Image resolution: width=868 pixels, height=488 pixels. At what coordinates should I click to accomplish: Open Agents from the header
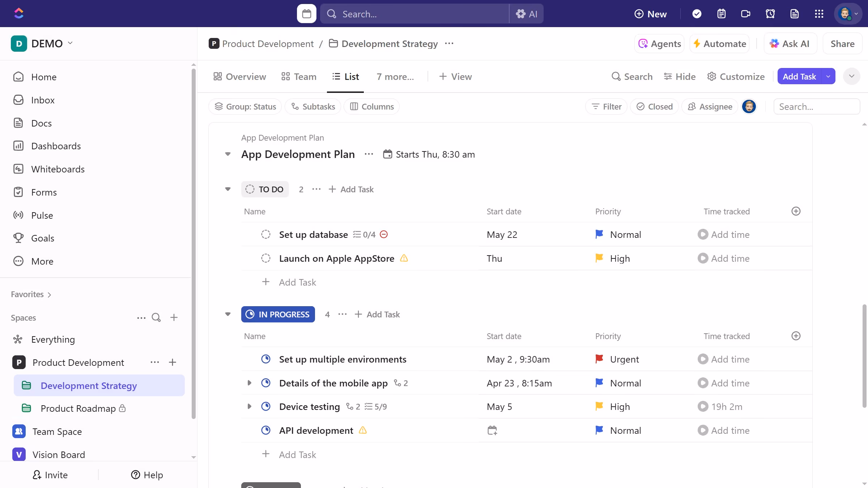(659, 43)
